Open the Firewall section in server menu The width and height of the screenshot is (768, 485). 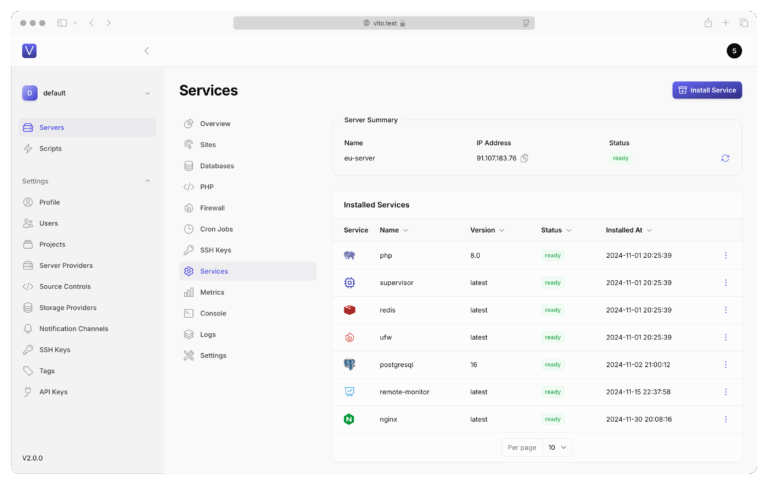pyautogui.click(x=212, y=208)
